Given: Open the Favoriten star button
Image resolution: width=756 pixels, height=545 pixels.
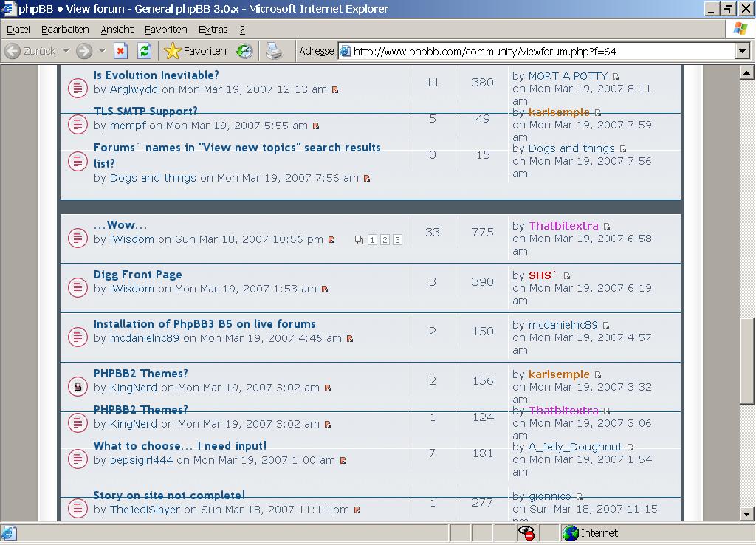Looking at the screenshot, I should (196, 51).
